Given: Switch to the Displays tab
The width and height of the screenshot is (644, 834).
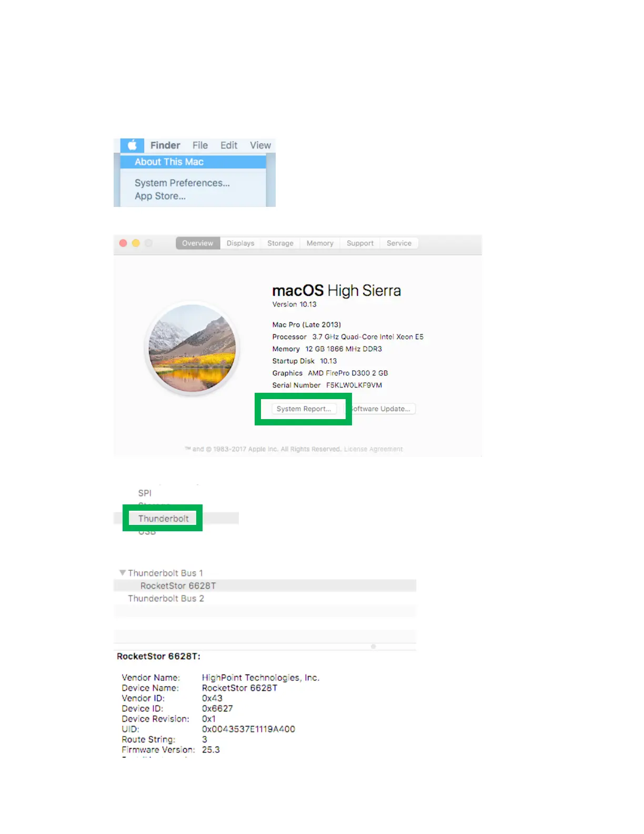Looking at the screenshot, I should click(x=240, y=243).
